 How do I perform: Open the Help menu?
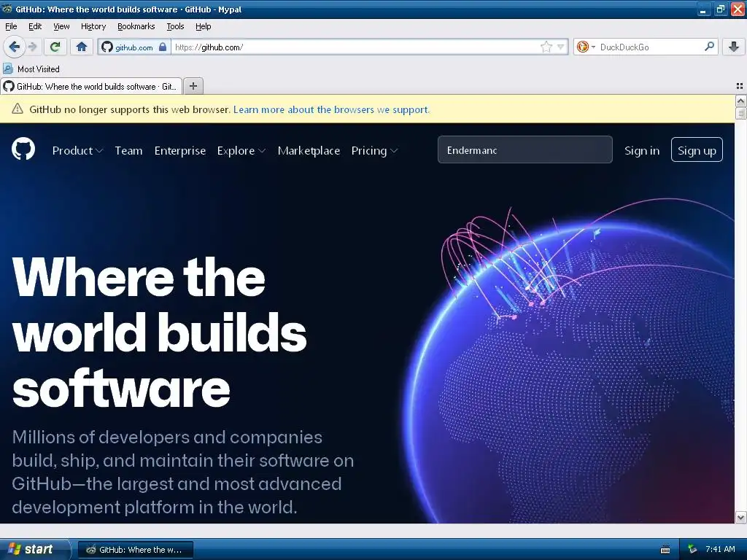204,26
